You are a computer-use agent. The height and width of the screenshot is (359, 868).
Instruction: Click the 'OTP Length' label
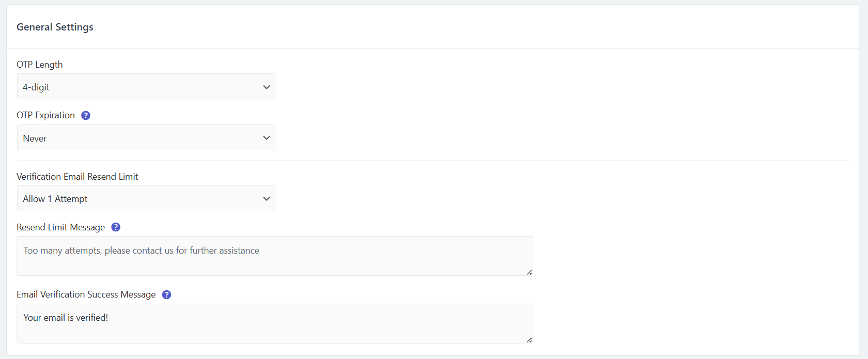pos(39,65)
